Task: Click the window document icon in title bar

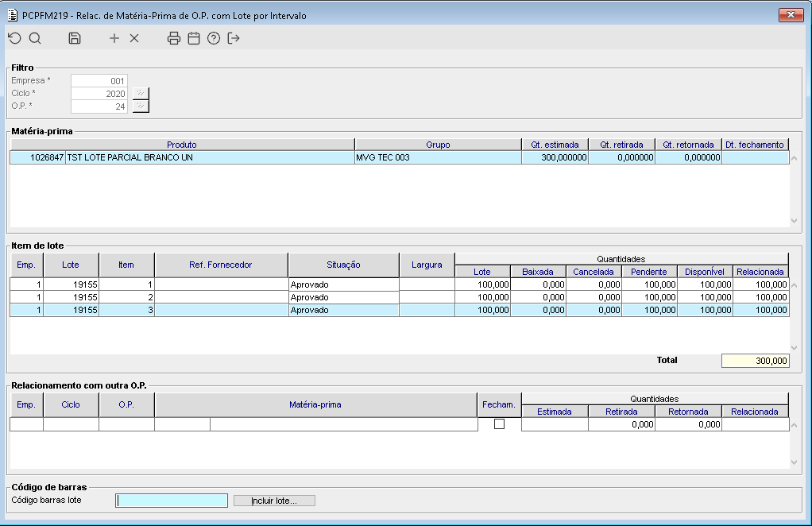Action: pyautogui.click(x=13, y=15)
